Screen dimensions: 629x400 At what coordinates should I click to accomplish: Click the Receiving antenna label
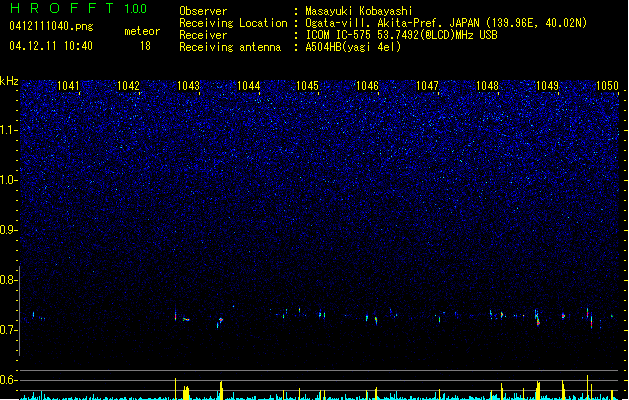[x=230, y=47]
